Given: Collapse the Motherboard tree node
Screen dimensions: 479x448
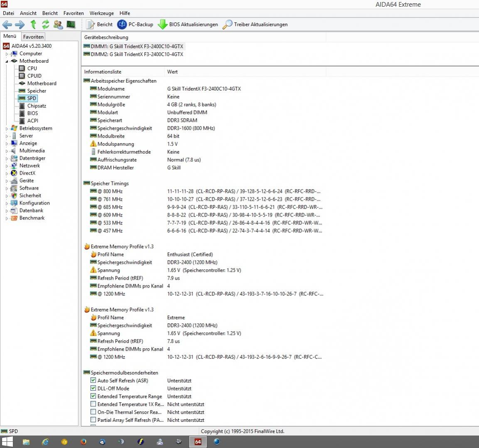Looking at the screenshot, I should click(7, 61).
